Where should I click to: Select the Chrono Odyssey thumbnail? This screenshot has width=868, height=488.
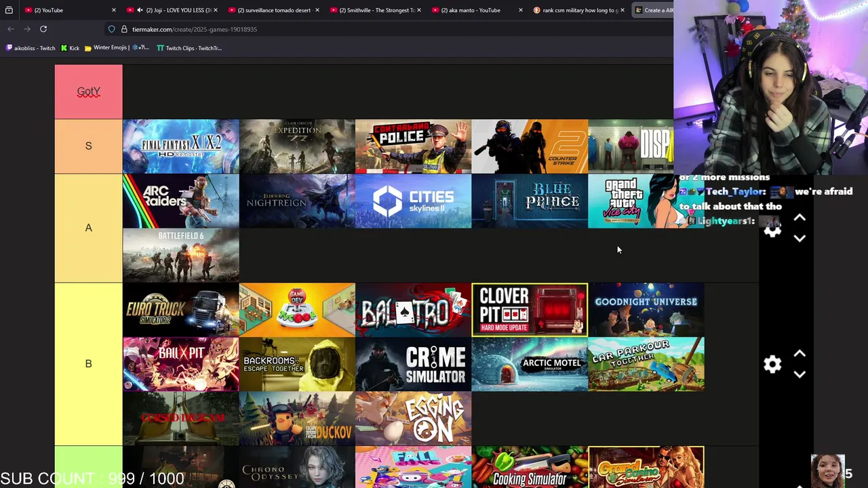tap(297, 467)
